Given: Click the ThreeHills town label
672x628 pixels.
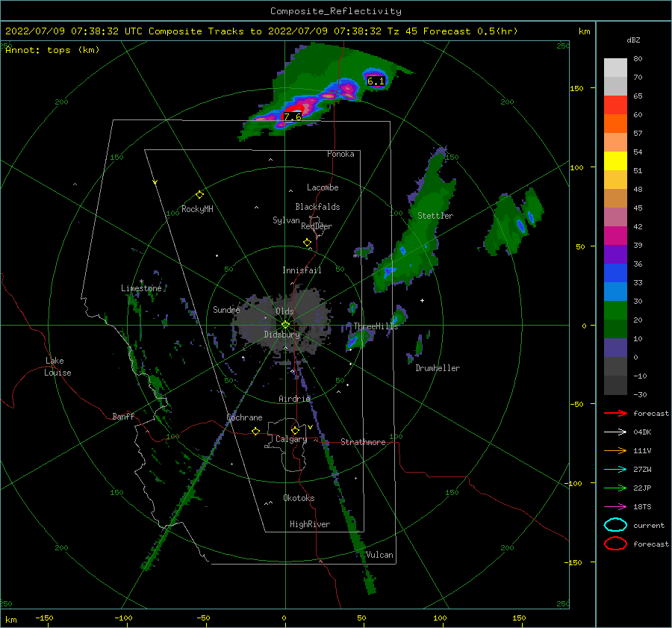Looking at the screenshot, I should point(376,326).
